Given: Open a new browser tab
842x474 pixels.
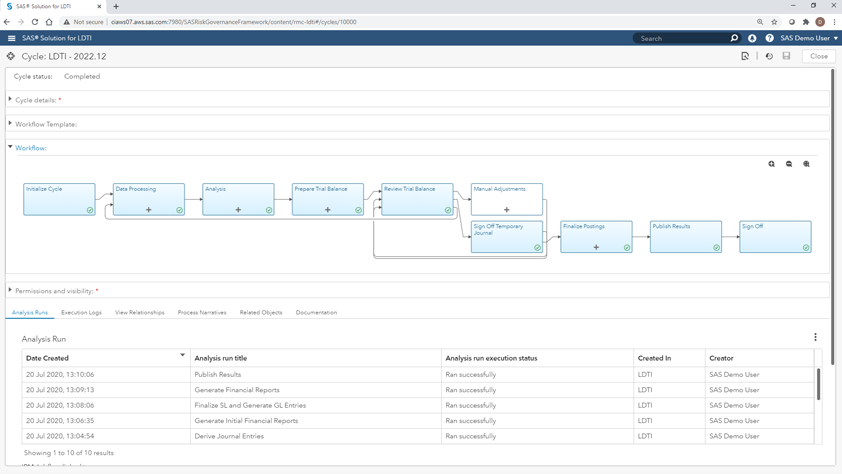Looking at the screenshot, I should pyautogui.click(x=116, y=6).
